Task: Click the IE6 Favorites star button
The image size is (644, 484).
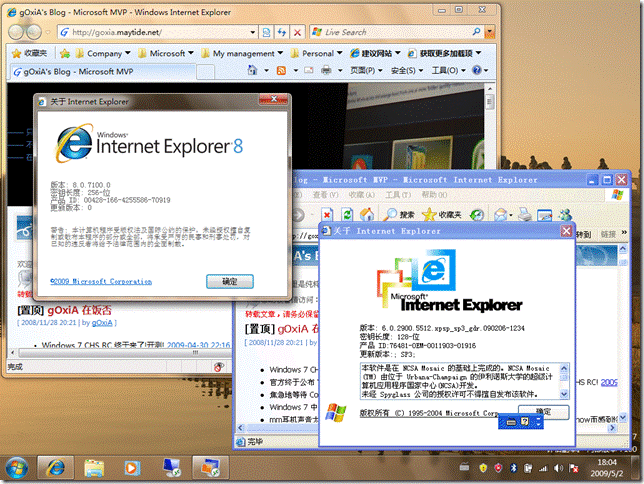Action: [442, 214]
